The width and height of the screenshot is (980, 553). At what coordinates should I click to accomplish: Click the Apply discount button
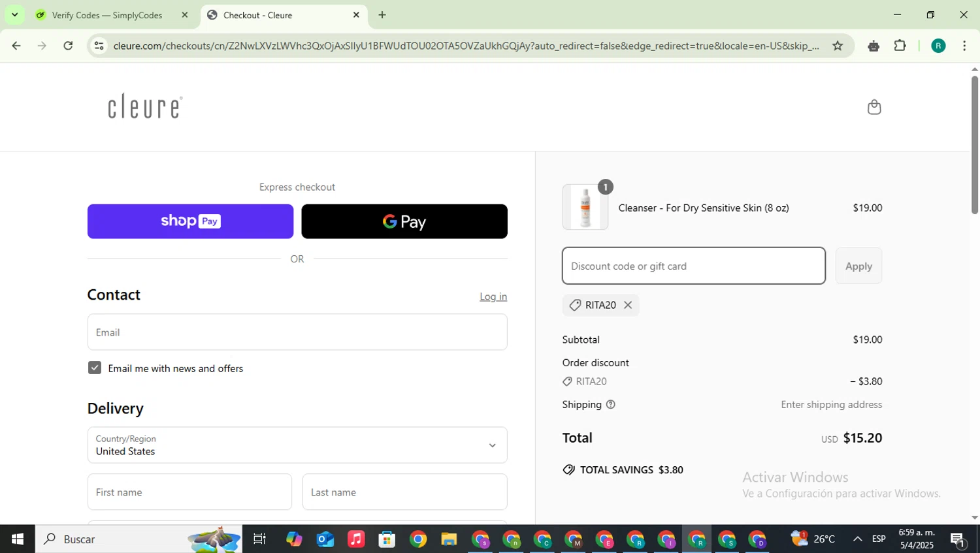(858, 266)
